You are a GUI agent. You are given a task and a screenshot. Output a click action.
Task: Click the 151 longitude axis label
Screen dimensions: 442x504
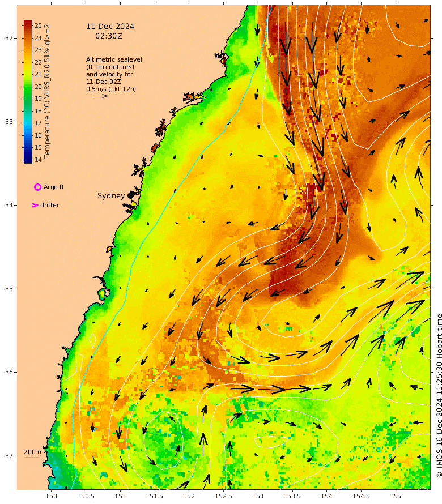point(120,496)
